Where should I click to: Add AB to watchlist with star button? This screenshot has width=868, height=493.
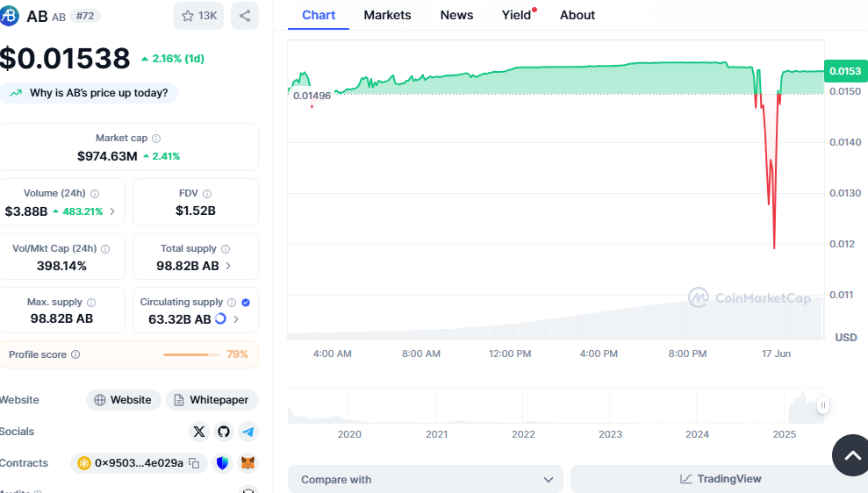click(198, 16)
